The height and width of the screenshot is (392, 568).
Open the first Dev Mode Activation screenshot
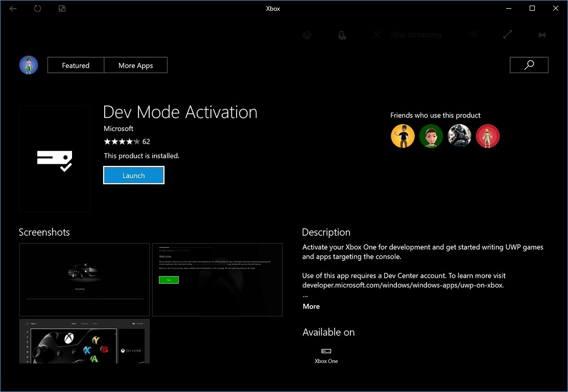(x=84, y=279)
